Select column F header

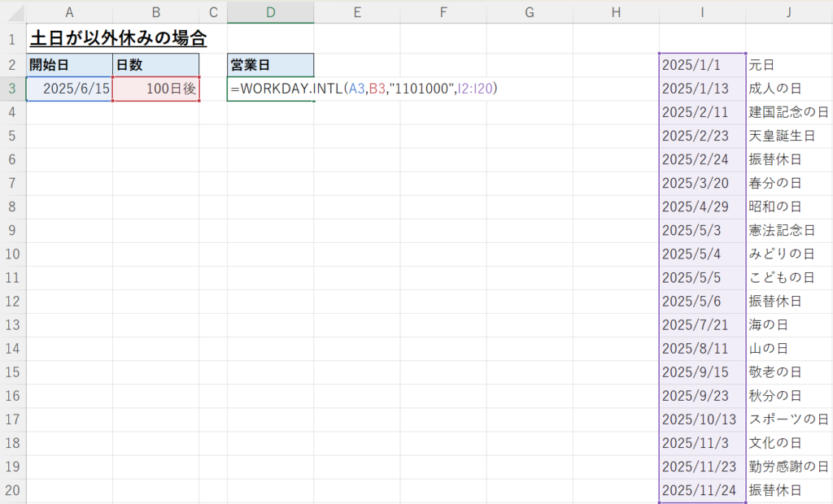point(443,12)
